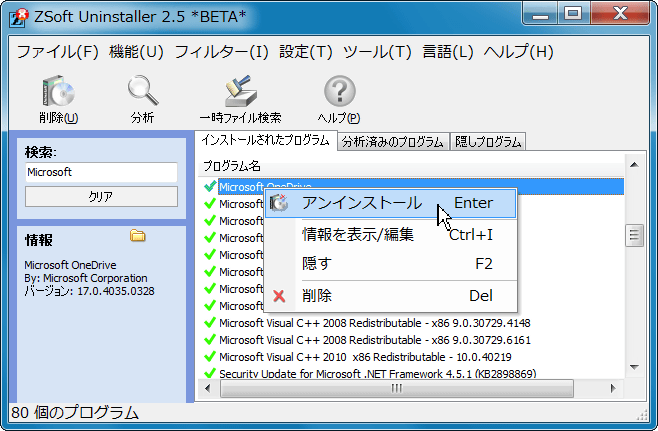Click the バージョン: 17.0.4035.0328 info text

[89, 291]
